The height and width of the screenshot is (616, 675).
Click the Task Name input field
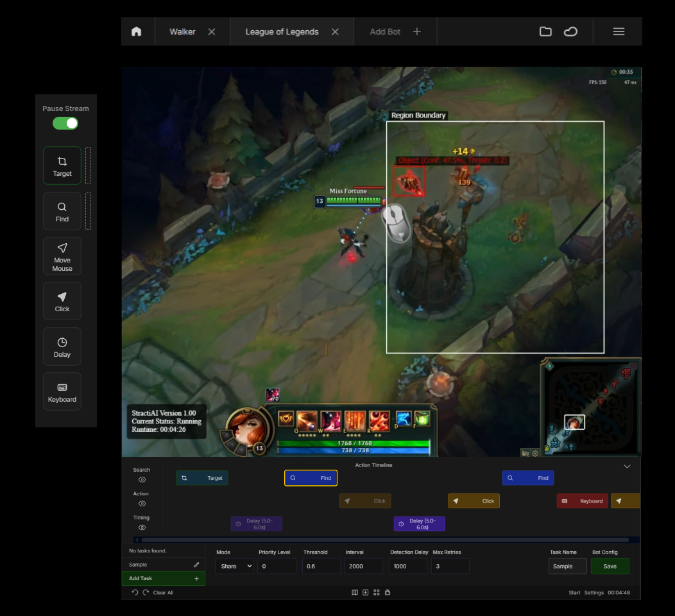(x=568, y=566)
